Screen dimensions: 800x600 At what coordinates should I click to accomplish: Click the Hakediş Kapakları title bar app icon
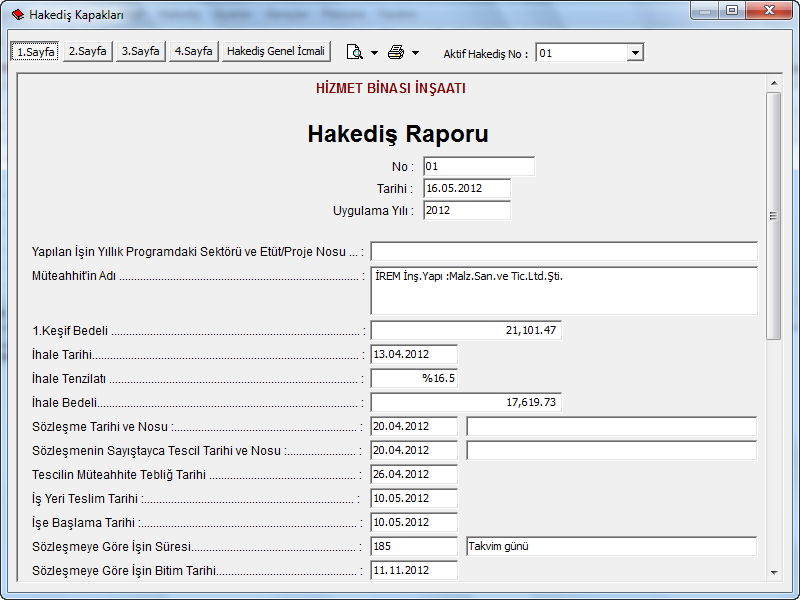(17, 15)
